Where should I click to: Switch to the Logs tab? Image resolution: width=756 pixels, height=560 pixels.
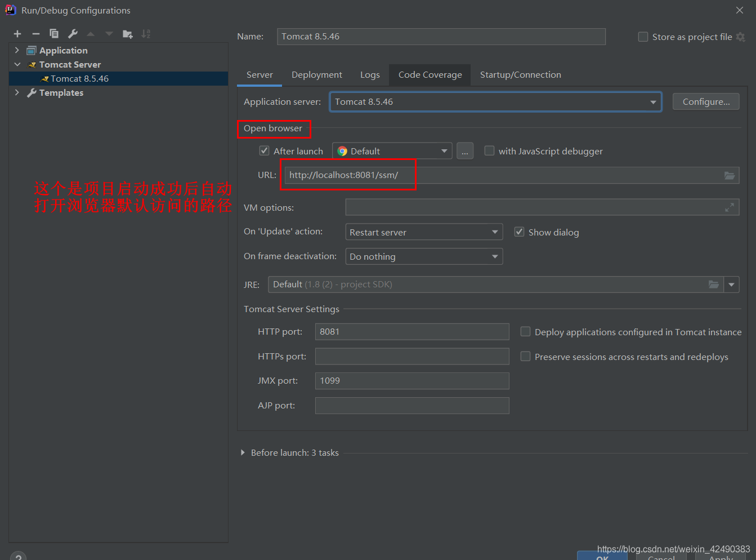(370, 75)
